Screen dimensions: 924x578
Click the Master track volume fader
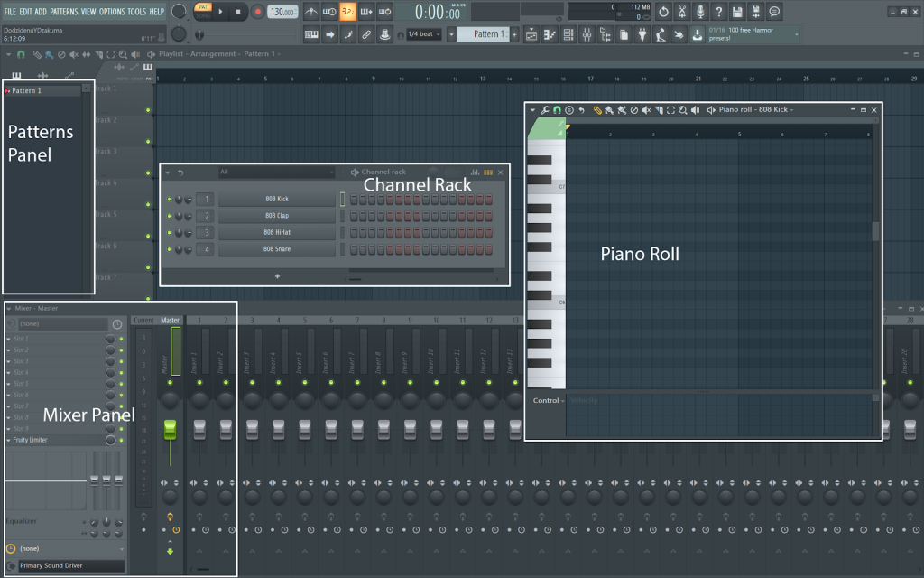pos(170,429)
